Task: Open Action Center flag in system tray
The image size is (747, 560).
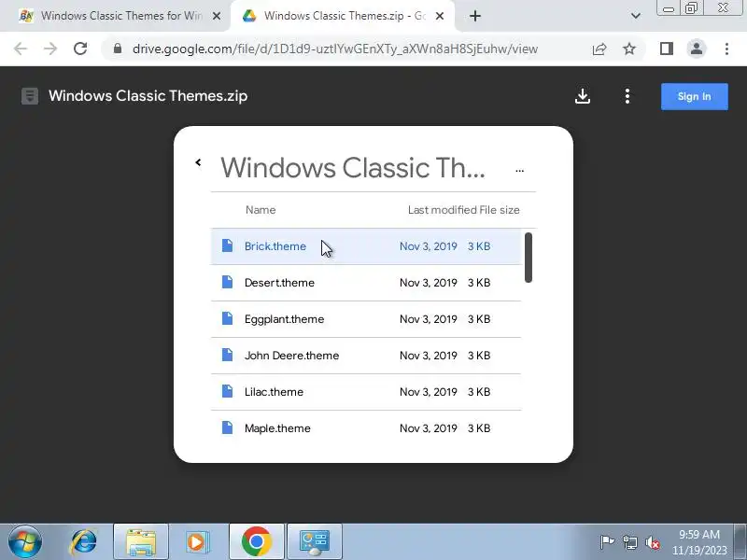Action: click(606, 542)
